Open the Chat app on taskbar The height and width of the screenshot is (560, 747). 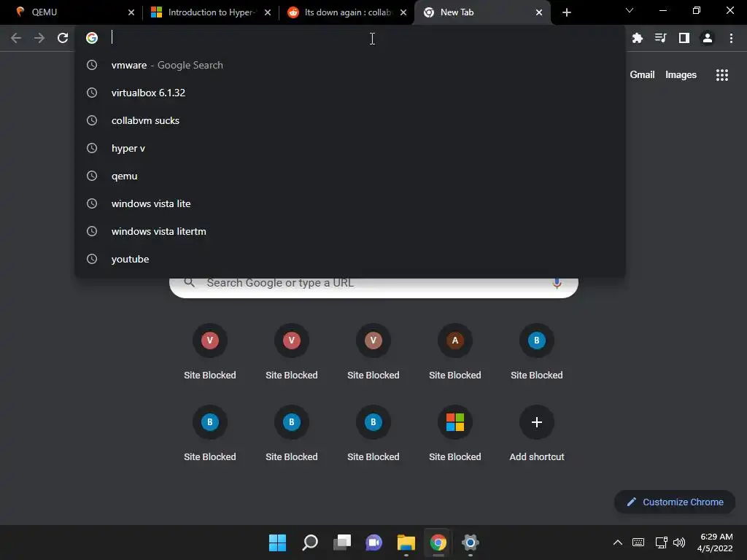tap(374, 542)
